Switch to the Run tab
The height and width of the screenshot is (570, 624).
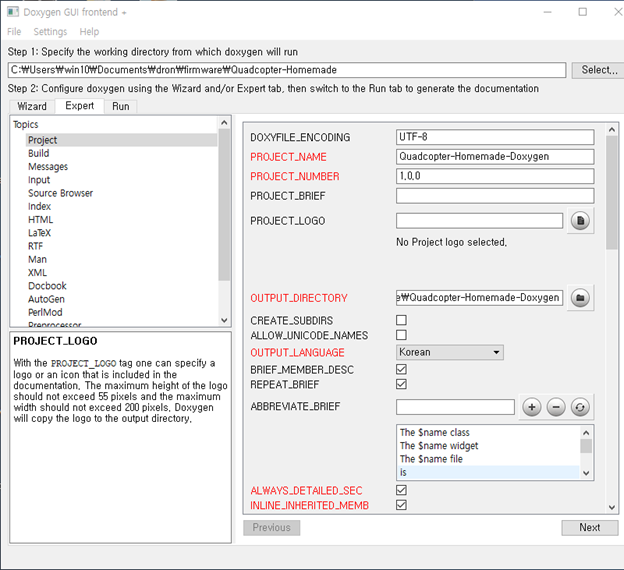point(121,106)
